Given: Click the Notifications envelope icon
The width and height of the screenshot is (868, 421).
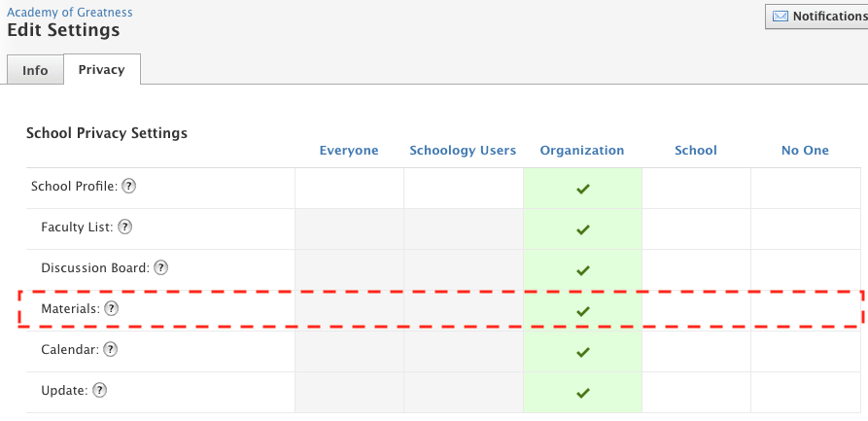Looking at the screenshot, I should tap(781, 17).
